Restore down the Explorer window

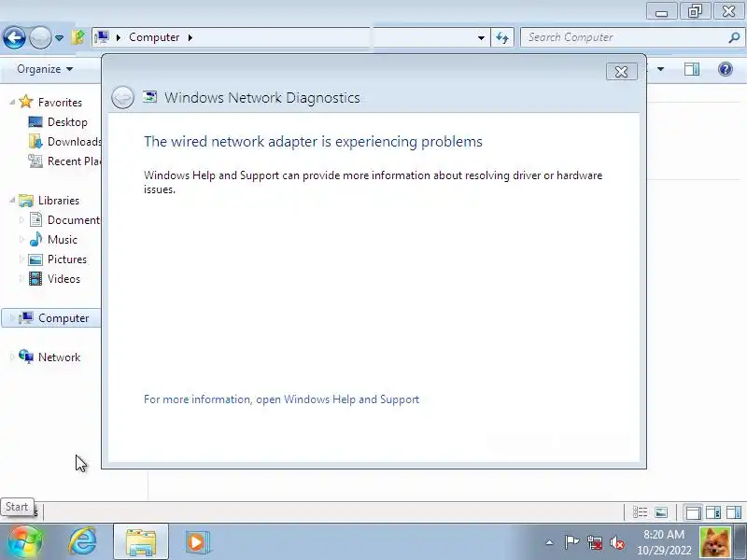[x=695, y=11]
